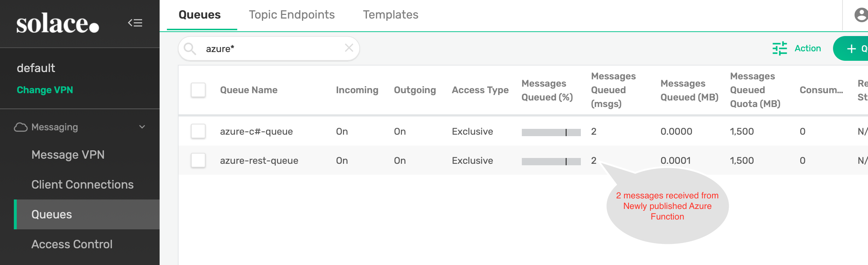Image resolution: width=868 pixels, height=265 pixels.
Task: Clear the azure* search filter
Action: coord(349,48)
